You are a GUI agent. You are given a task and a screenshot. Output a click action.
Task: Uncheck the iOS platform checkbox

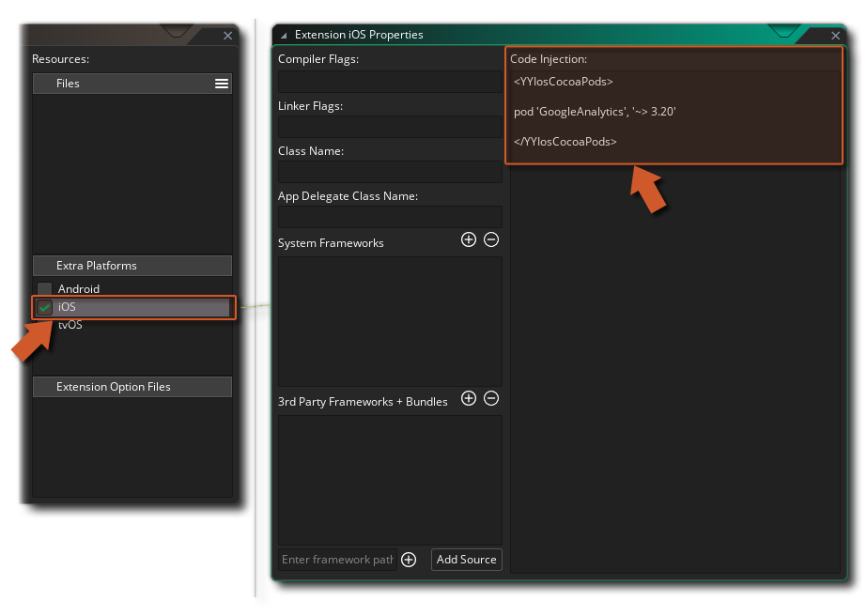[44, 308]
